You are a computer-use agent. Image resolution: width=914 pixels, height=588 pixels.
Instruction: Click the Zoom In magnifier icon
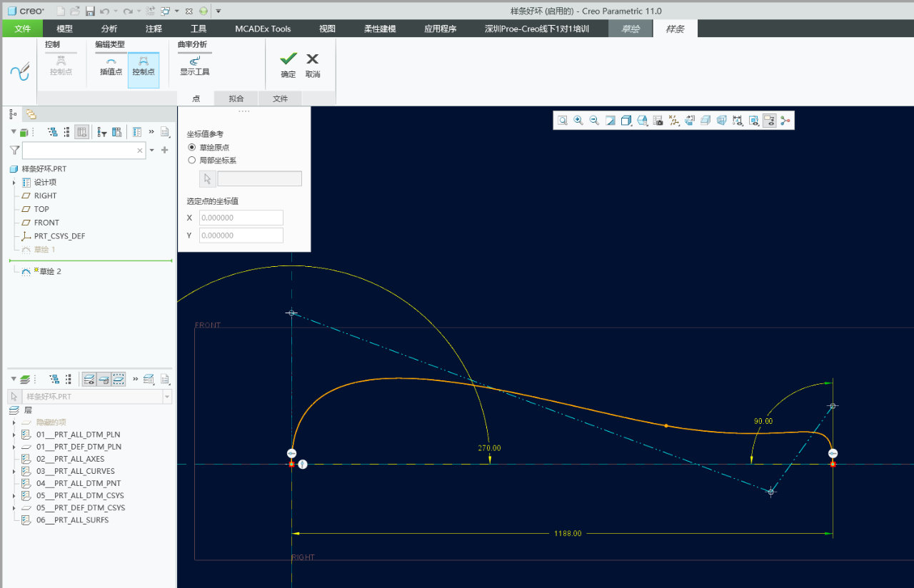pos(578,121)
